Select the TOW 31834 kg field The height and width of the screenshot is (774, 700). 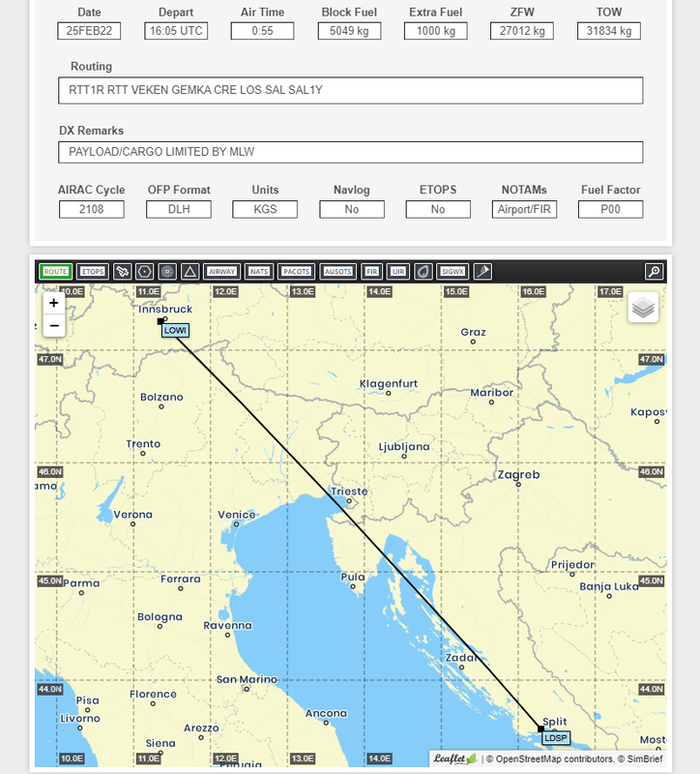point(609,31)
